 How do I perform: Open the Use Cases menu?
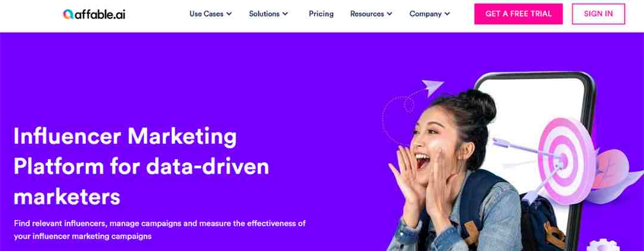pyautogui.click(x=206, y=14)
